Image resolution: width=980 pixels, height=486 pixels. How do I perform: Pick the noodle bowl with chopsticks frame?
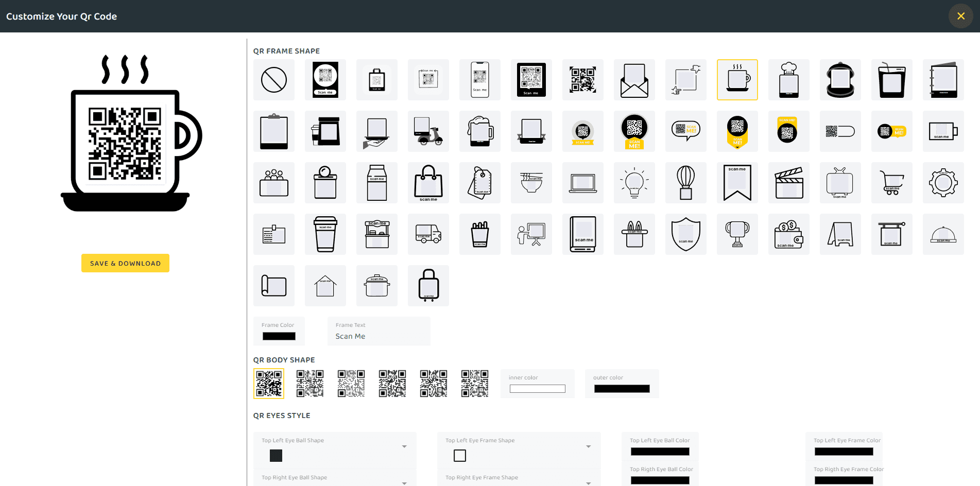point(531,183)
